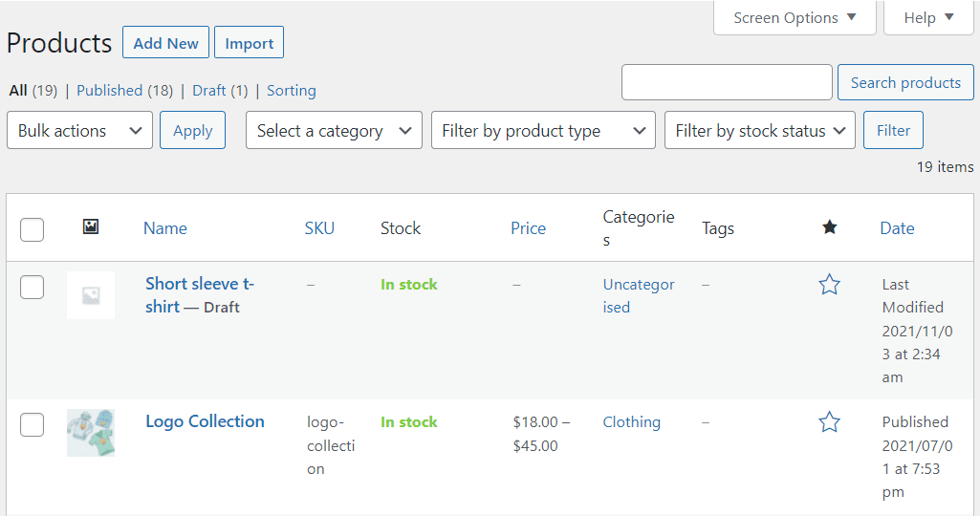Focus the product search input field
Viewport: 980px width, 516px height.
click(727, 82)
